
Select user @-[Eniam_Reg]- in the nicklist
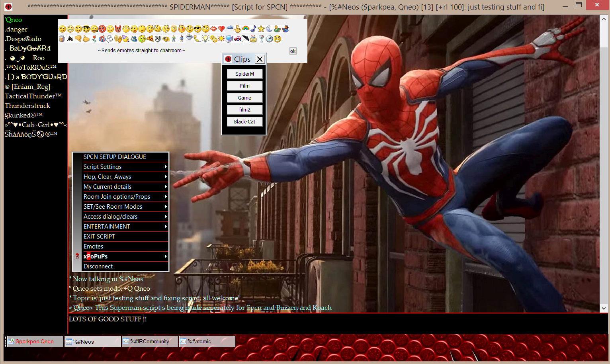[29, 86]
